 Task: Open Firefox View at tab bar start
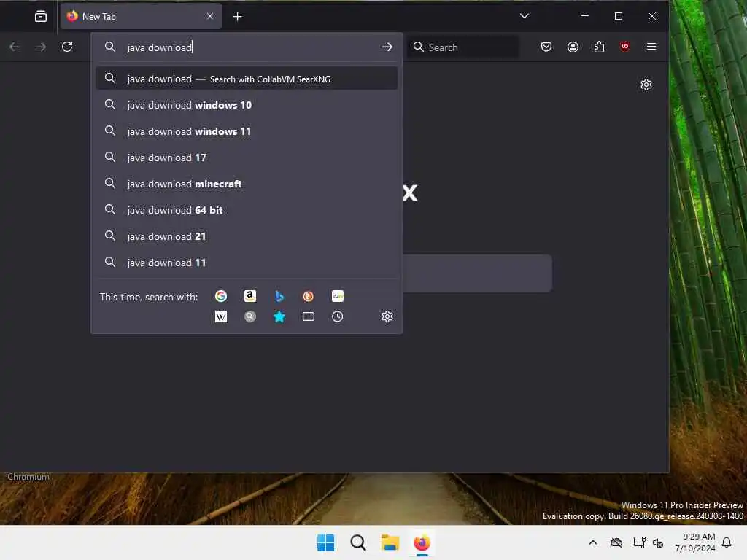tap(41, 17)
